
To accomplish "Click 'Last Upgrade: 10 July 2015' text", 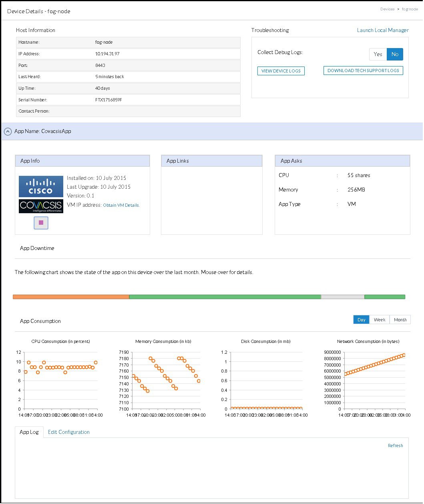I will click(x=98, y=187).
